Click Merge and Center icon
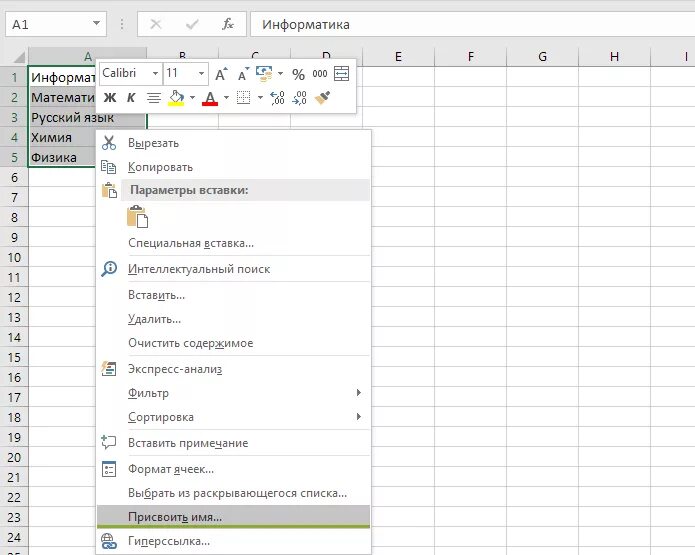 click(341, 74)
